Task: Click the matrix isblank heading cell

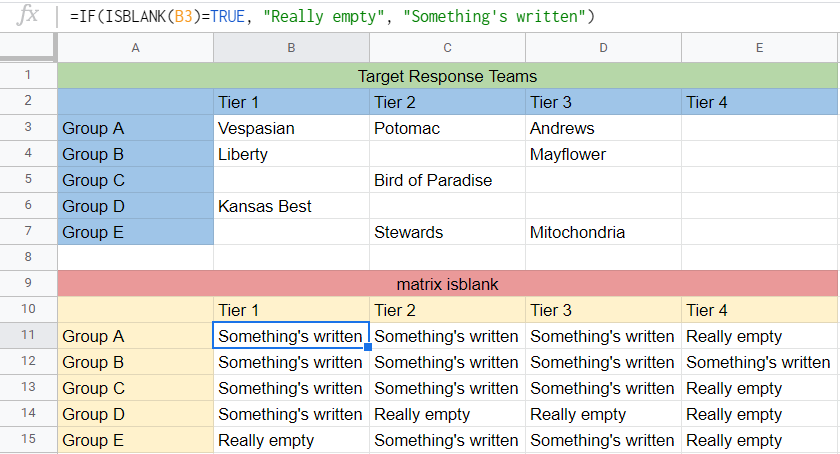Action: [447, 284]
